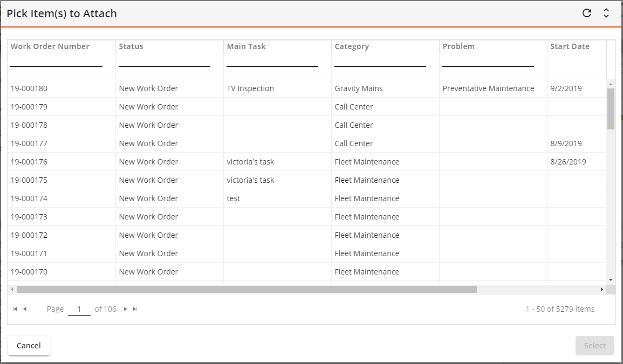Select work order 19-000176
This screenshot has width=623, height=364.
(29, 162)
